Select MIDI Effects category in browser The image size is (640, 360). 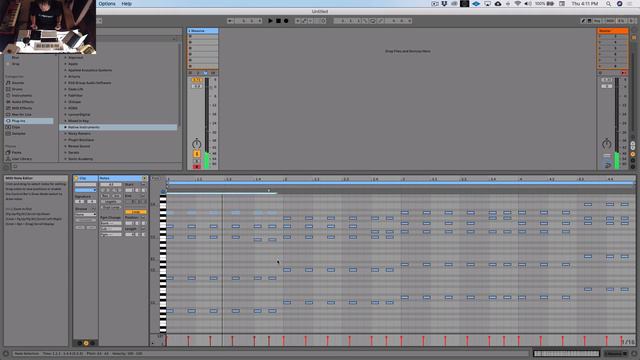coord(22,108)
